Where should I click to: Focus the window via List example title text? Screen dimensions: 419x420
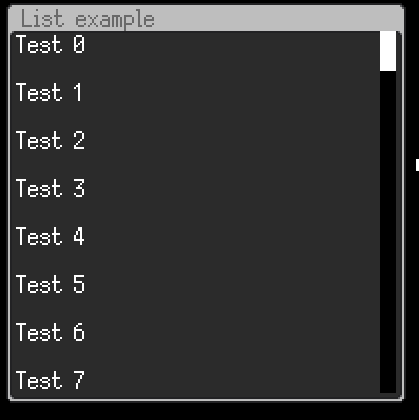click(x=87, y=19)
